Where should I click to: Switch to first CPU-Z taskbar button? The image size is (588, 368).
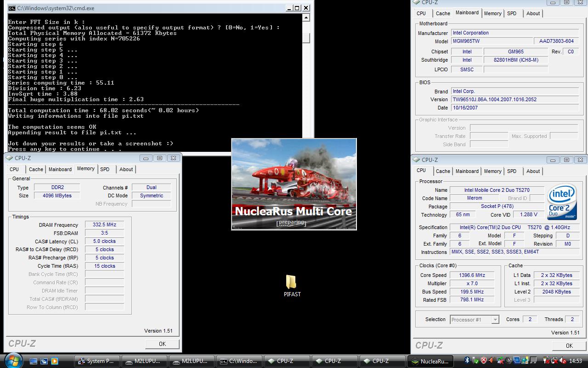tap(288, 361)
